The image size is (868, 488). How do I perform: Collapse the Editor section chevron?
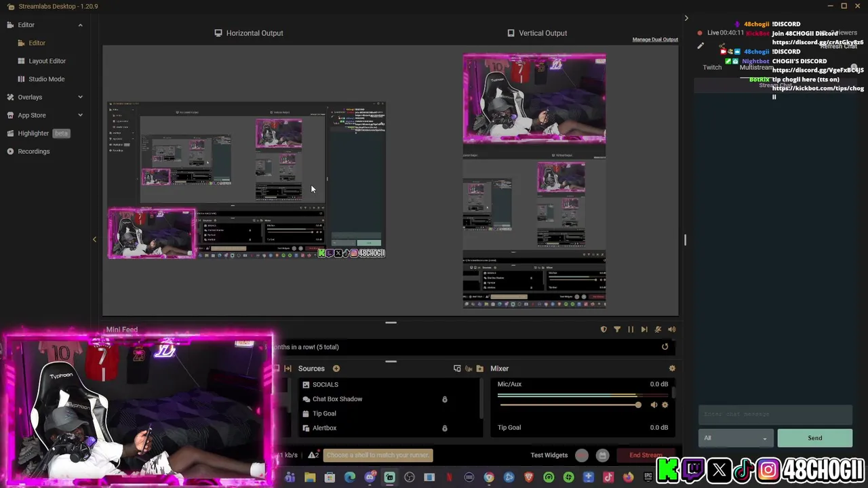pyautogui.click(x=80, y=25)
